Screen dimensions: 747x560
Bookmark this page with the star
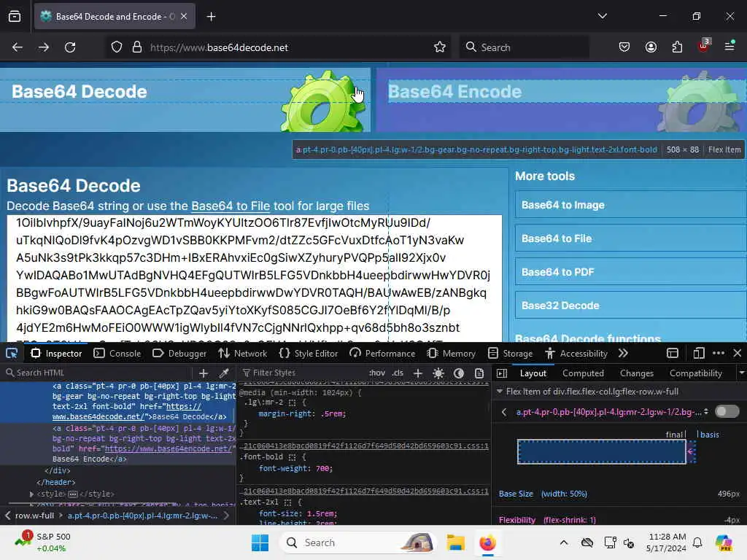tap(440, 47)
